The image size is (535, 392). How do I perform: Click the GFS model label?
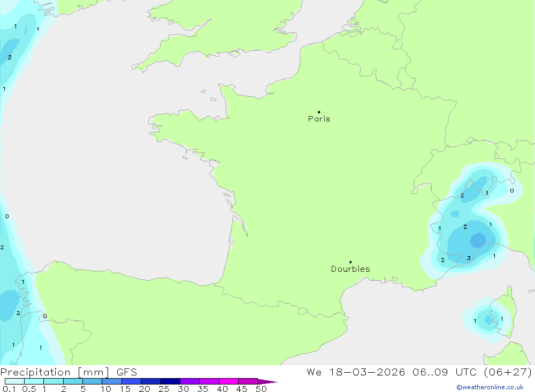tap(127, 372)
